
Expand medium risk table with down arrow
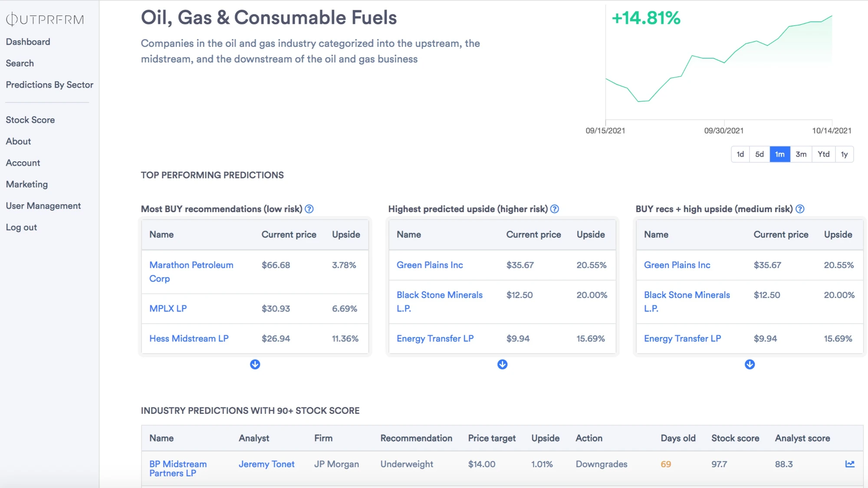tap(750, 364)
